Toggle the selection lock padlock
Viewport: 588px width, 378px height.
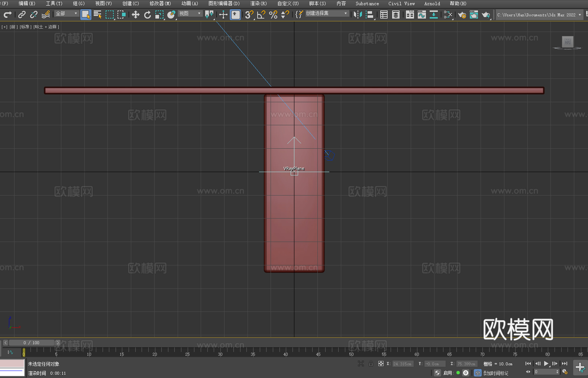(x=371, y=364)
